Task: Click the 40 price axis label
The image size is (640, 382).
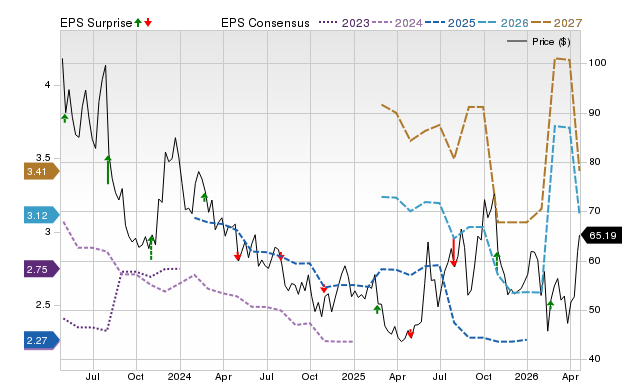Action: coord(595,359)
